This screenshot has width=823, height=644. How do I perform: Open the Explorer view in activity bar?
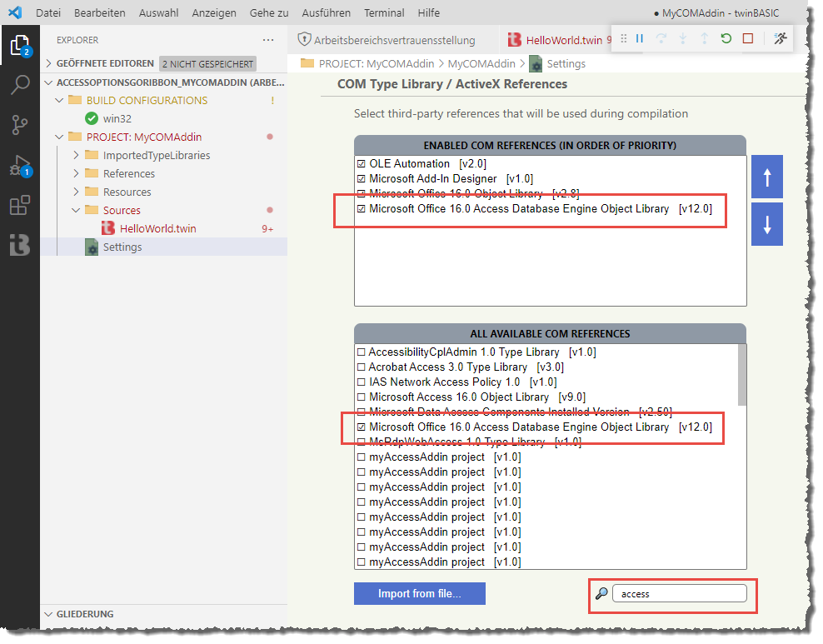pyautogui.click(x=20, y=45)
